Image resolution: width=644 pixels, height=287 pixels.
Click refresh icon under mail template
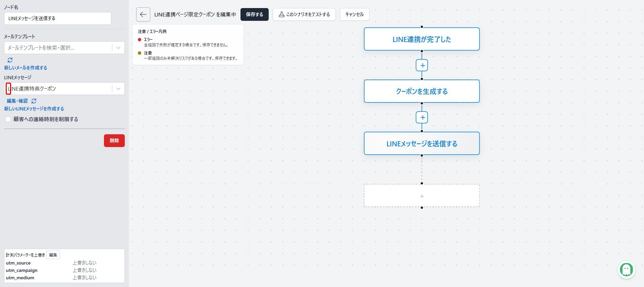(x=10, y=60)
